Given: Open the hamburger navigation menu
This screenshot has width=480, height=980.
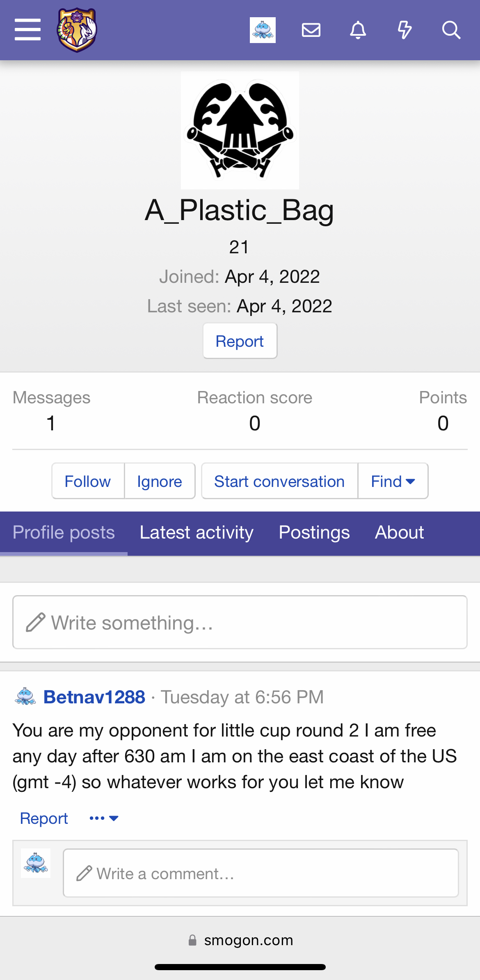Looking at the screenshot, I should [x=27, y=30].
